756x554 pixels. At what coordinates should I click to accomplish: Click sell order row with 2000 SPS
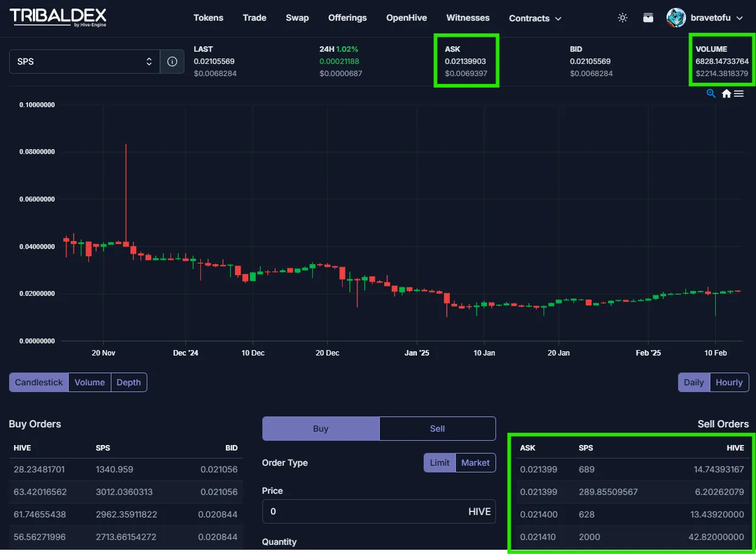(632, 537)
